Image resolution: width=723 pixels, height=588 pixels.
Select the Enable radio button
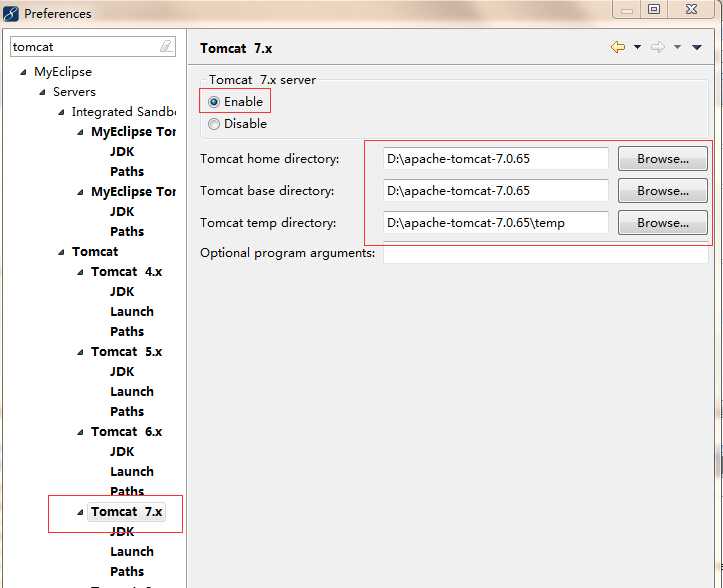pyautogui.click(x=213, y=102)
